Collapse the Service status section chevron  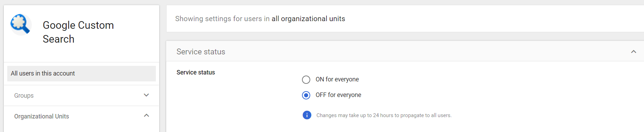[x=634, y=52]
